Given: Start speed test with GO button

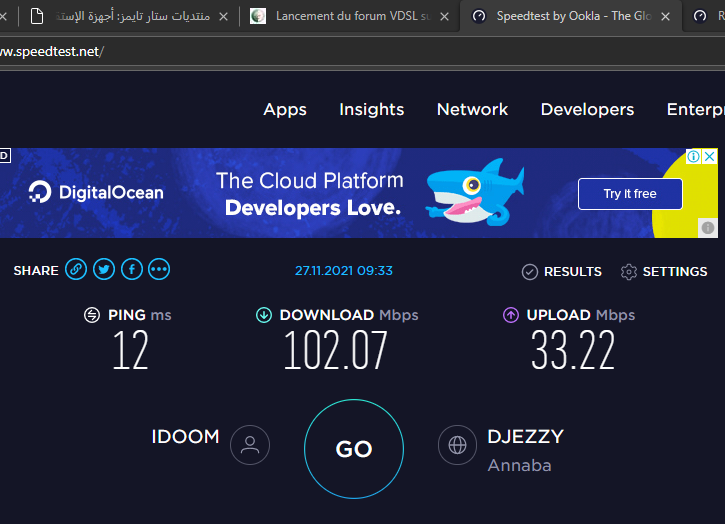Looking at the screenshot, I should click(354, 449).
